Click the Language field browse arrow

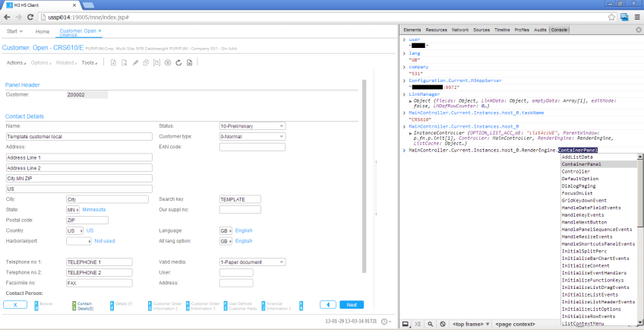(x=230, y=231)
